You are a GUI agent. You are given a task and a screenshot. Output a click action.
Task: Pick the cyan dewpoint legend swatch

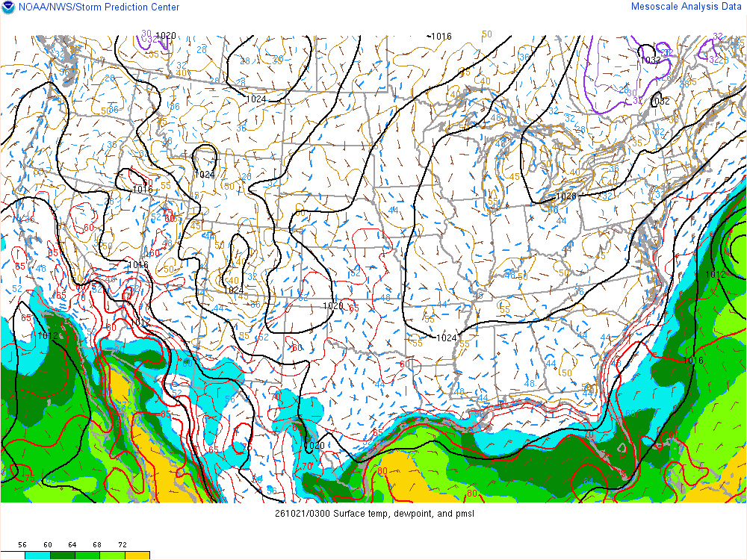37,556
